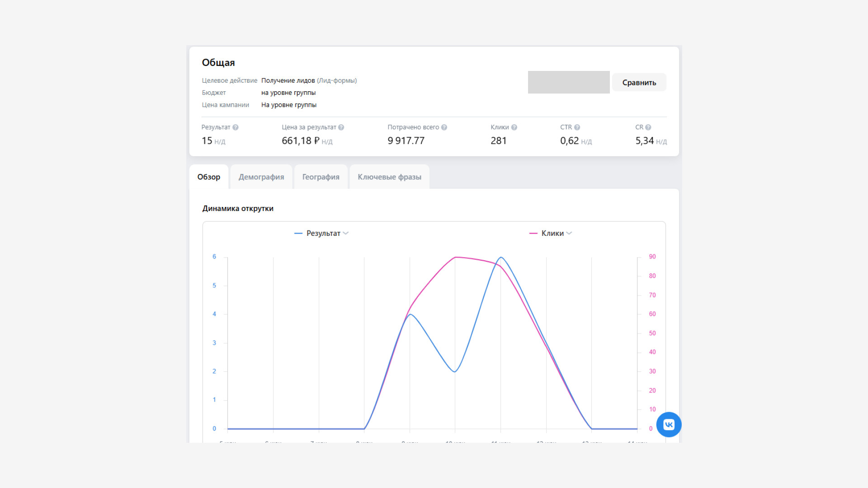Click help icon beside CR metric

(648, 127)
